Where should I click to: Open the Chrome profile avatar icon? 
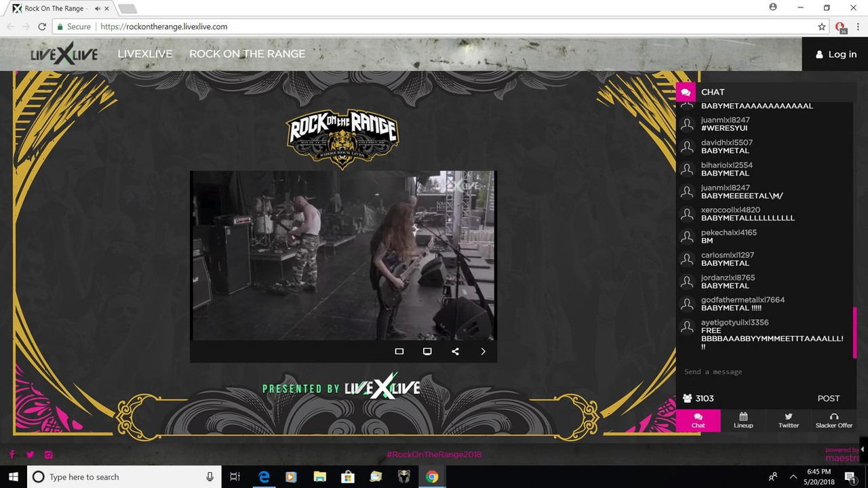click(773, 7)
